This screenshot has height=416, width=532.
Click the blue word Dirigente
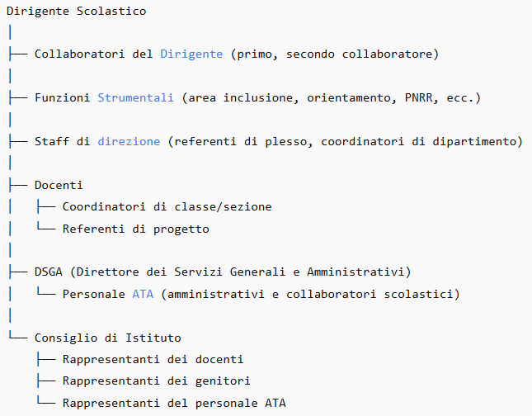[x=191, y=54]
